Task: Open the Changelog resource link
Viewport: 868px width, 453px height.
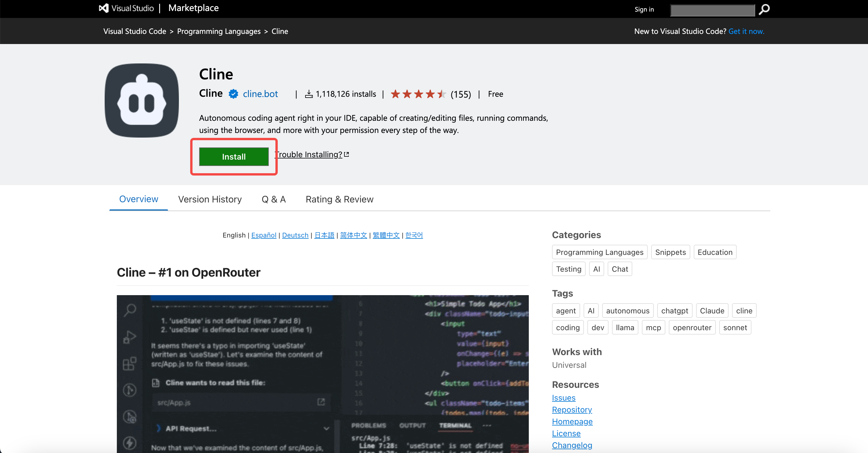Action: point(572,445)
